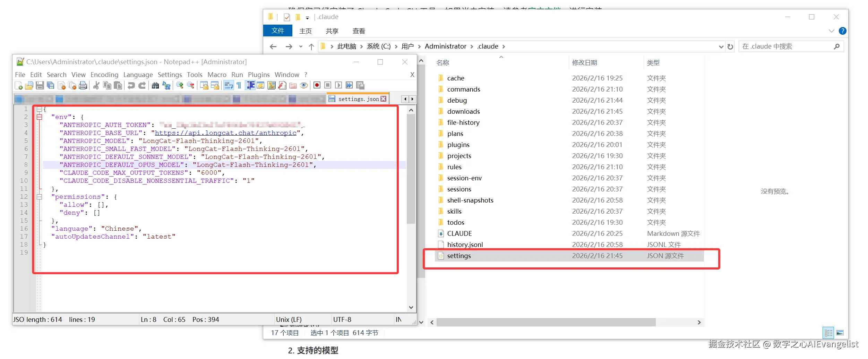Switch Explorer to details view button

tap(828, 333)
